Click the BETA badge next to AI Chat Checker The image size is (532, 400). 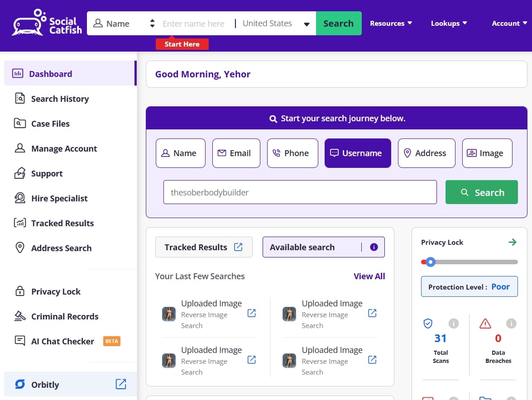point(112,341)
